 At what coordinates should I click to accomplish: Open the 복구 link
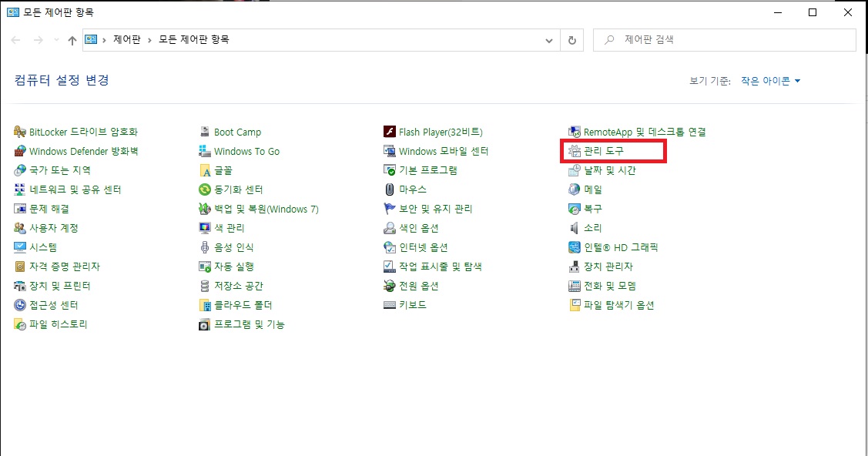coord(593,210)
